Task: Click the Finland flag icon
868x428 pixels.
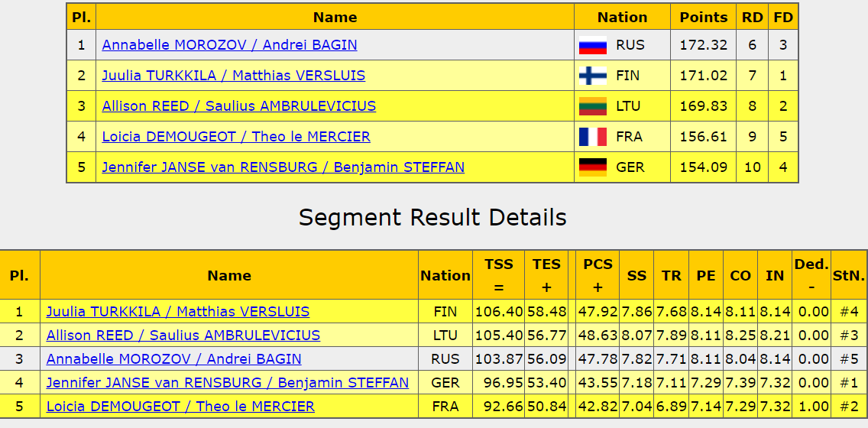Action: pos(592,76)
